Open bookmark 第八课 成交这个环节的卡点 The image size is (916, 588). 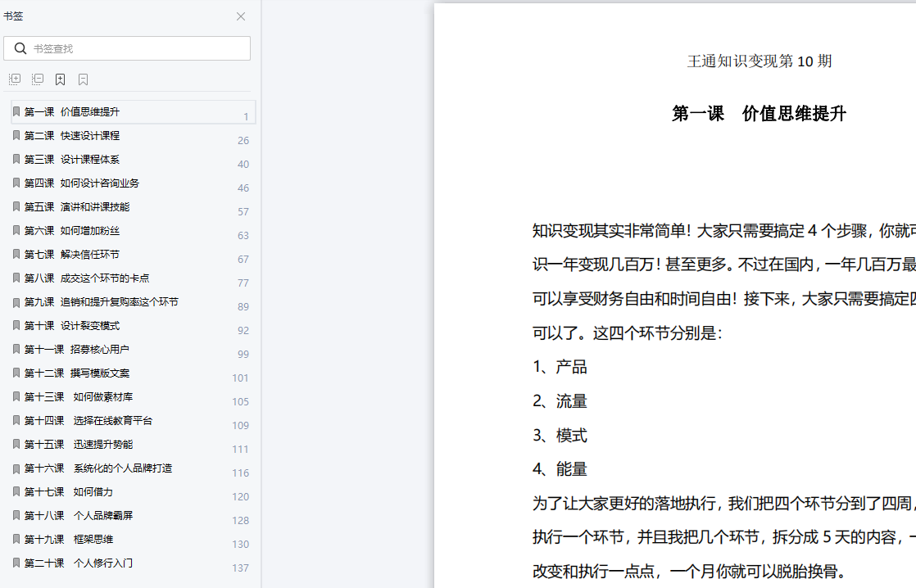point(134,278)
